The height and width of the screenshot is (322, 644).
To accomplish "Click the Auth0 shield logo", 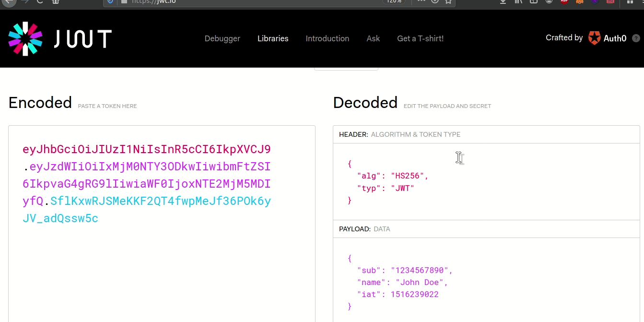I will pyautogui.click(x=595, y=38).
